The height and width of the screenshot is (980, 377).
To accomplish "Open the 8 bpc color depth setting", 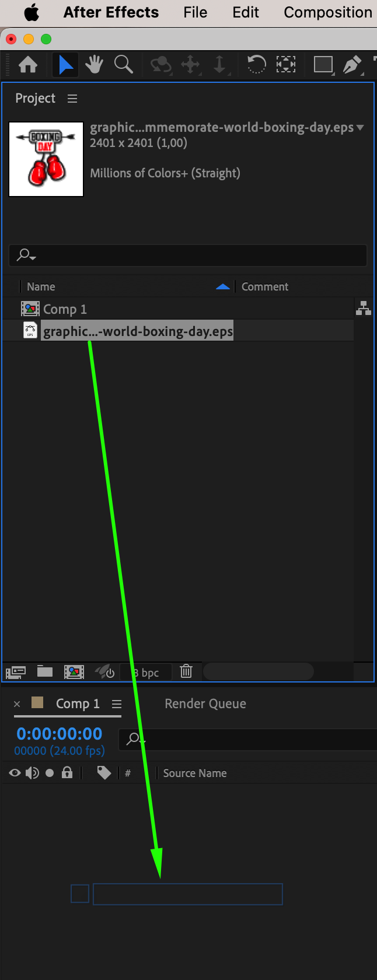I will point(146,673).
